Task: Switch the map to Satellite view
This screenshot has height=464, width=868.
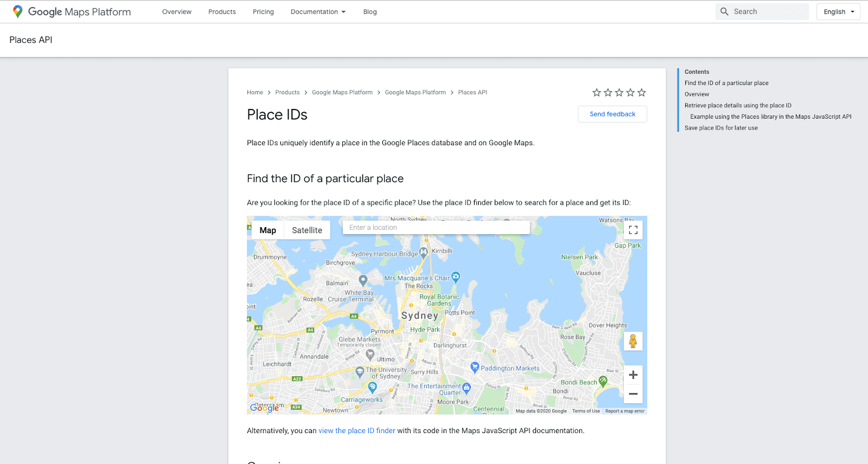Action: [x=307, y=230]
